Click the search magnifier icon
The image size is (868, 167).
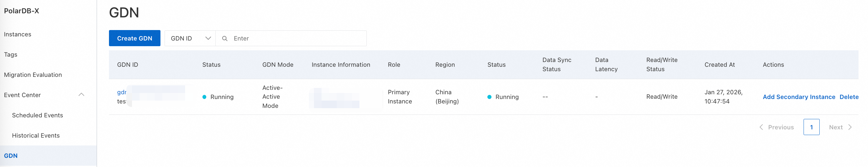(225, 39)
